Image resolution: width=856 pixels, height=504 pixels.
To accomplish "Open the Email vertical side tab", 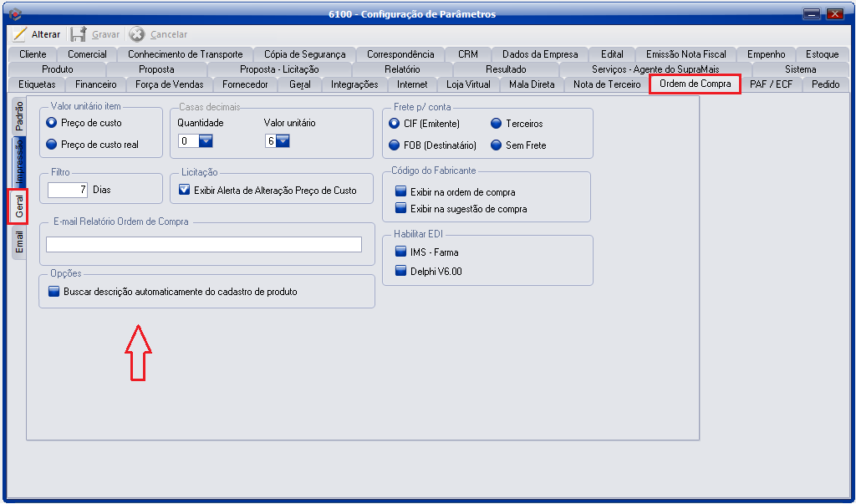I will [19, 242].
